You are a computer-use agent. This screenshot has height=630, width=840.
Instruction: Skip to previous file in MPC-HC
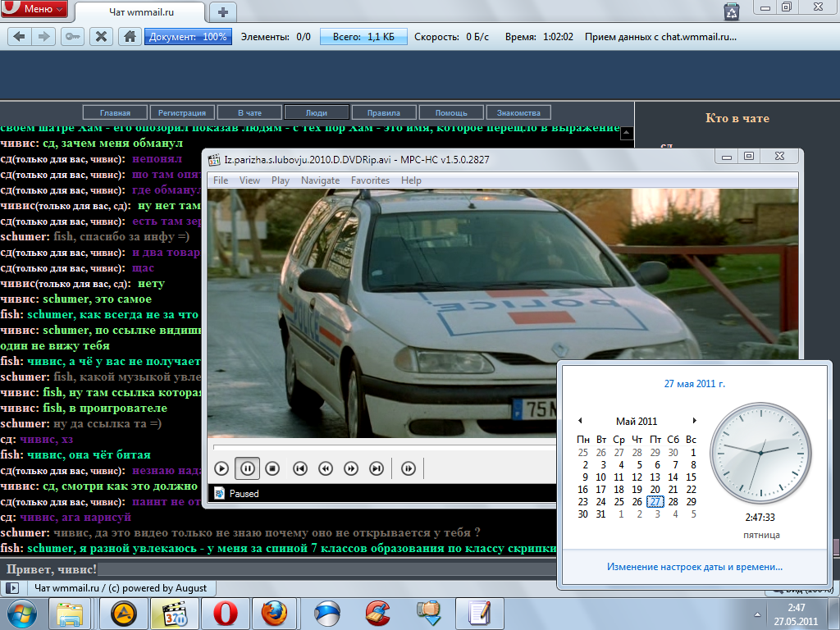[x=300, y=468]
